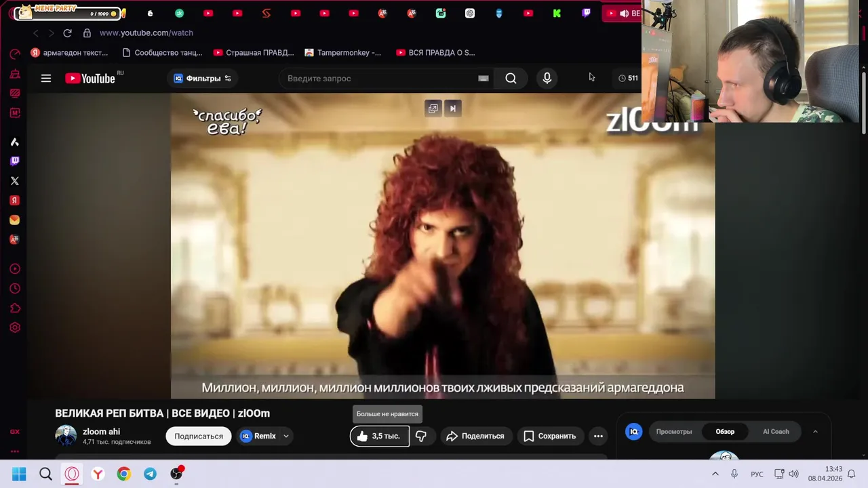Switch to the green K logo tab
868x488 pixels.
(x=557, y=13)
